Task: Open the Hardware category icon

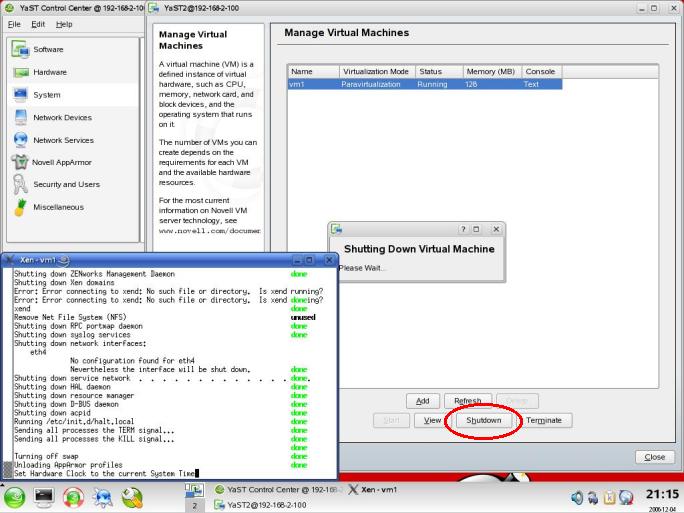Action: [21, 72]
